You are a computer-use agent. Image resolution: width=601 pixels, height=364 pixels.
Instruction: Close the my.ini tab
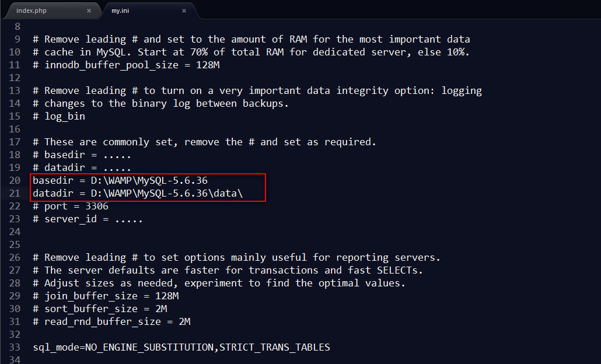click(x=184, y=10)
